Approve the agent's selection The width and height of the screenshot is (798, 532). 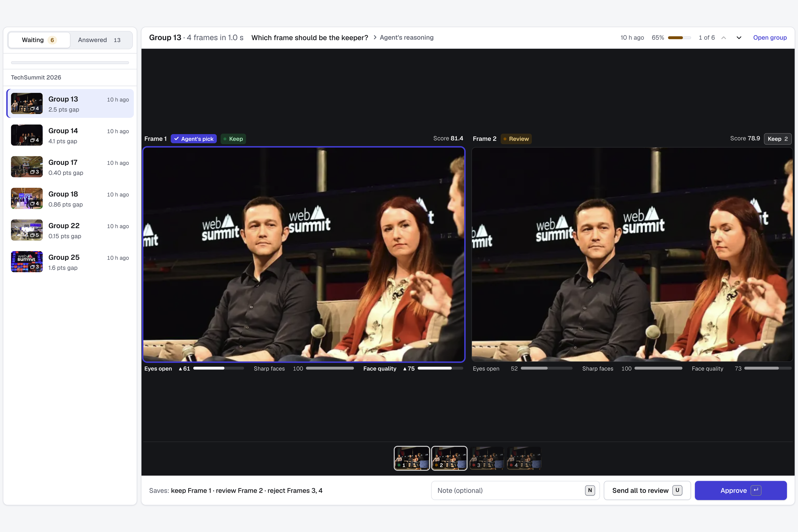pos(741,491)
